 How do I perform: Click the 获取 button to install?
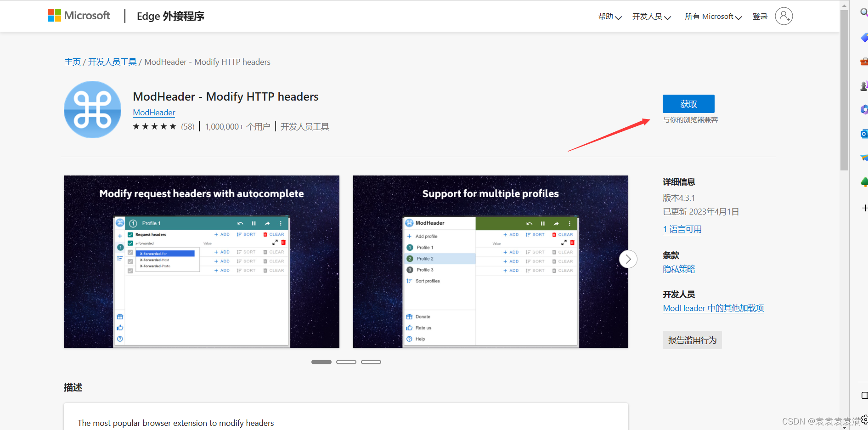click(x=688, y=104)
